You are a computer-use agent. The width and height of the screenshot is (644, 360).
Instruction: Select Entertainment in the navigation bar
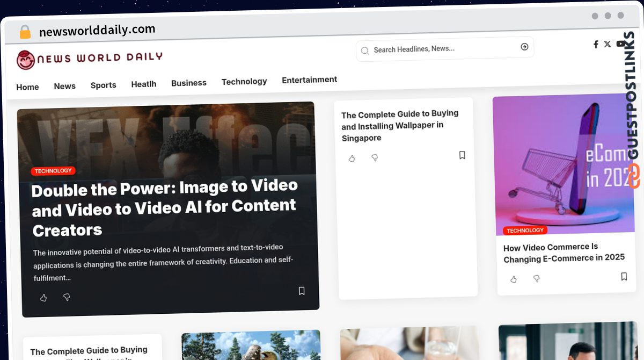(310, 80)
